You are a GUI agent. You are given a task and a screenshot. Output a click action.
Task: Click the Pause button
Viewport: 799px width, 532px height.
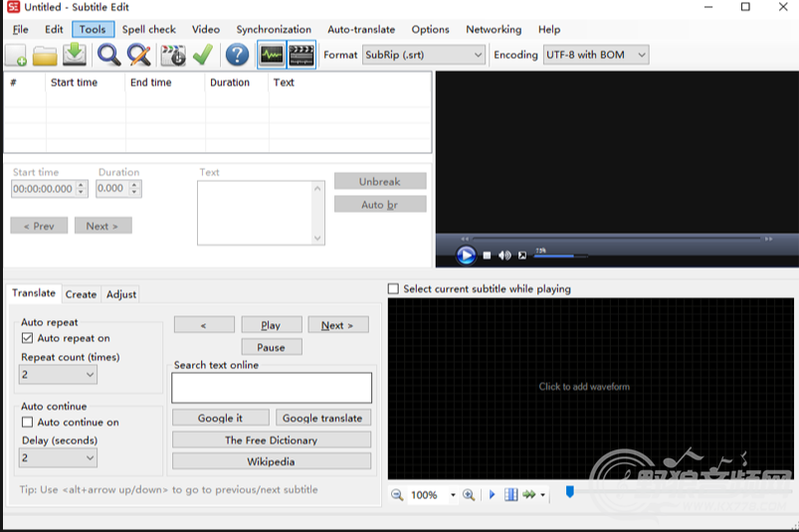point(271,347)
